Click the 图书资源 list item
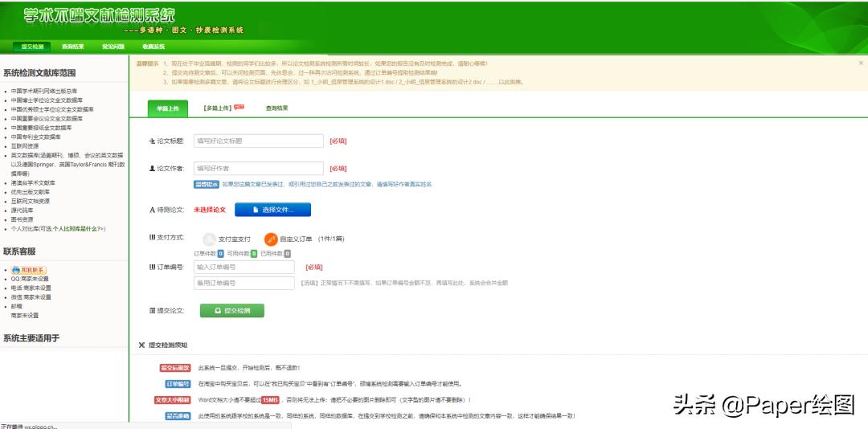This screenshot has width=868, height=429. coord(23,219)
